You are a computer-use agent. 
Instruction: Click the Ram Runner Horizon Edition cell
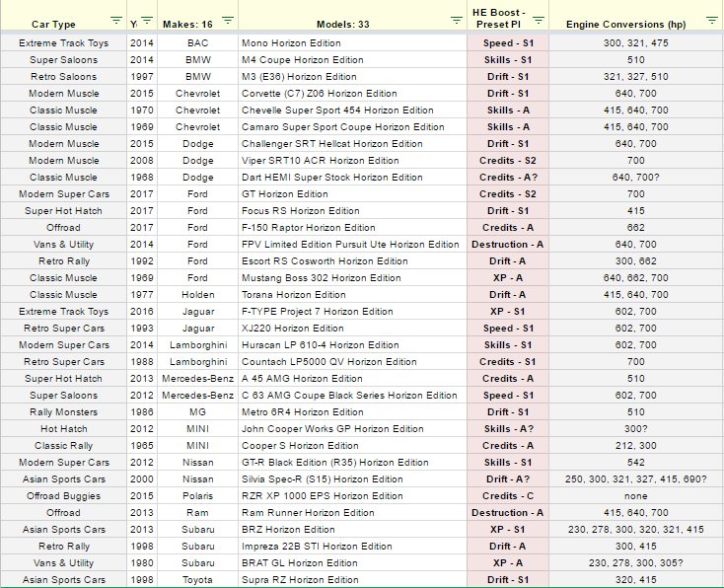coord(352,513)
